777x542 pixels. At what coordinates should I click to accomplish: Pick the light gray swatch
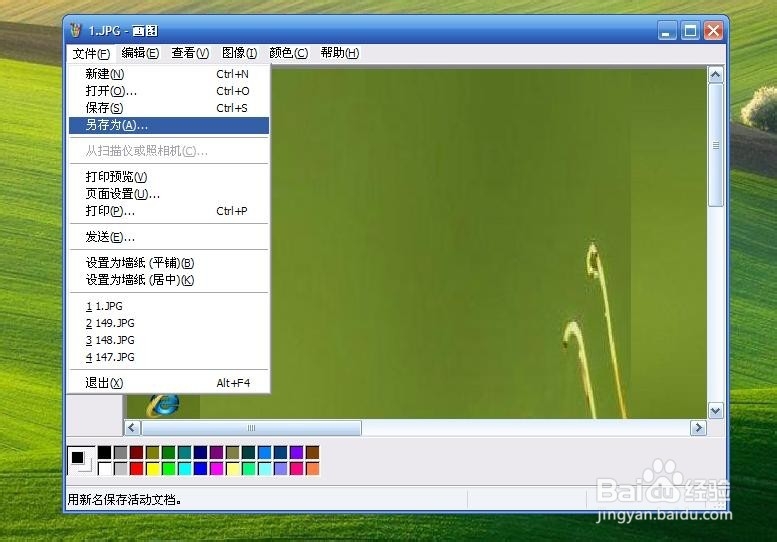coord(120,468)
